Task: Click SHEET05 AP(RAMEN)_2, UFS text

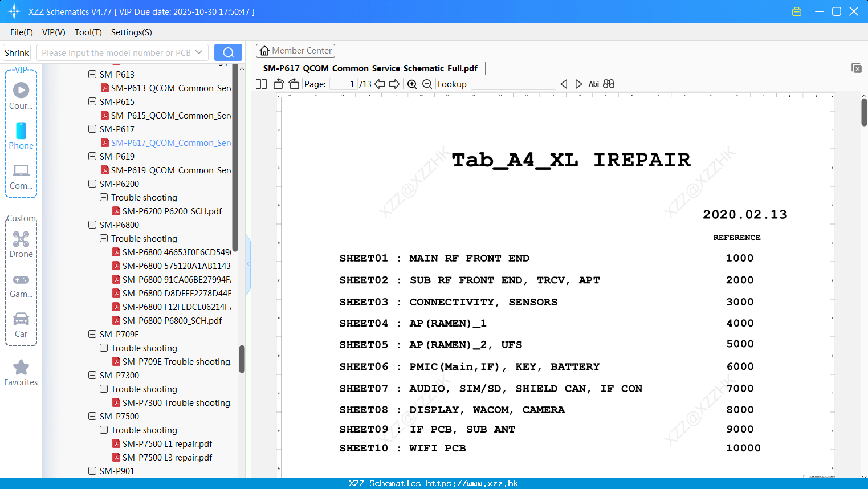Action: (x=431, y=345)
